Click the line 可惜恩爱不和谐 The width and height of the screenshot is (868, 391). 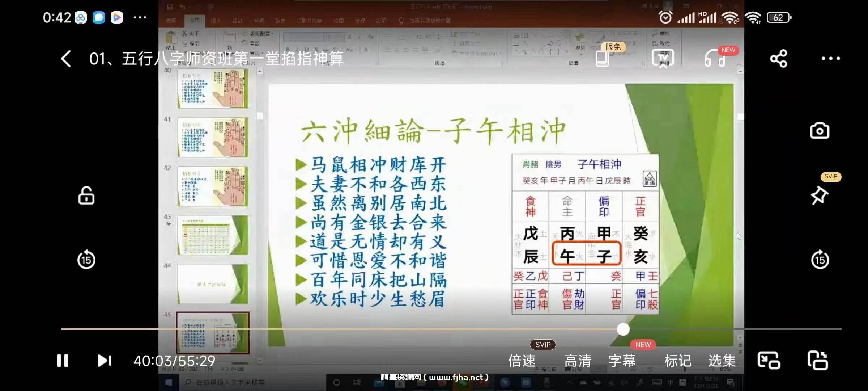tap(378, 261)
